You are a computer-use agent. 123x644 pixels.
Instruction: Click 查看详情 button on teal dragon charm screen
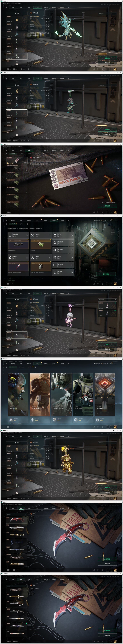[x=107, y=63]
